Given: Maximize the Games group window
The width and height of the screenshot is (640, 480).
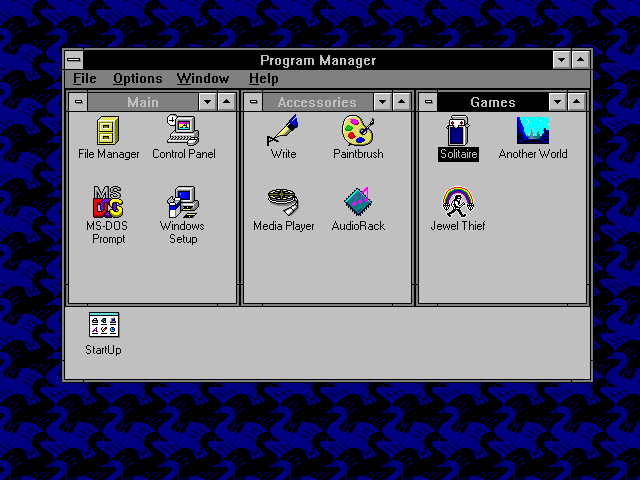Looking at the screenshot, I should click(576, 102).
